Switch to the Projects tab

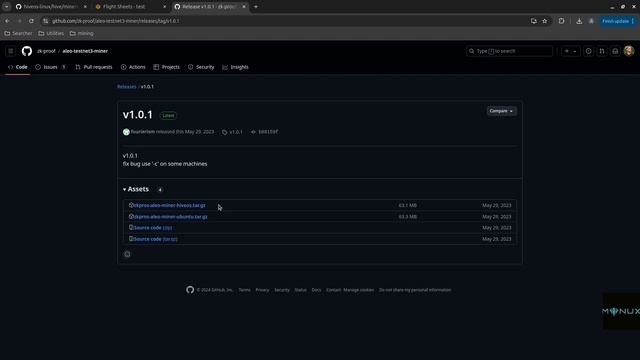click(167, 67)
